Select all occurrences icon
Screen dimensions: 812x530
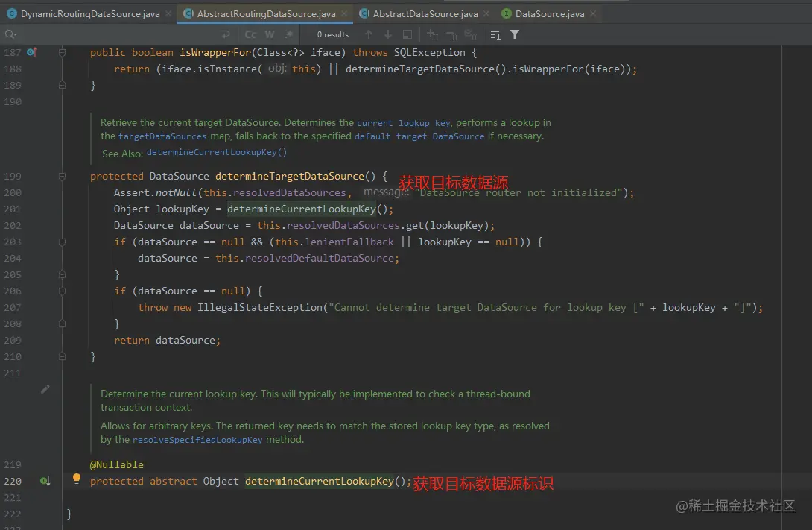(x=470, y=34)
